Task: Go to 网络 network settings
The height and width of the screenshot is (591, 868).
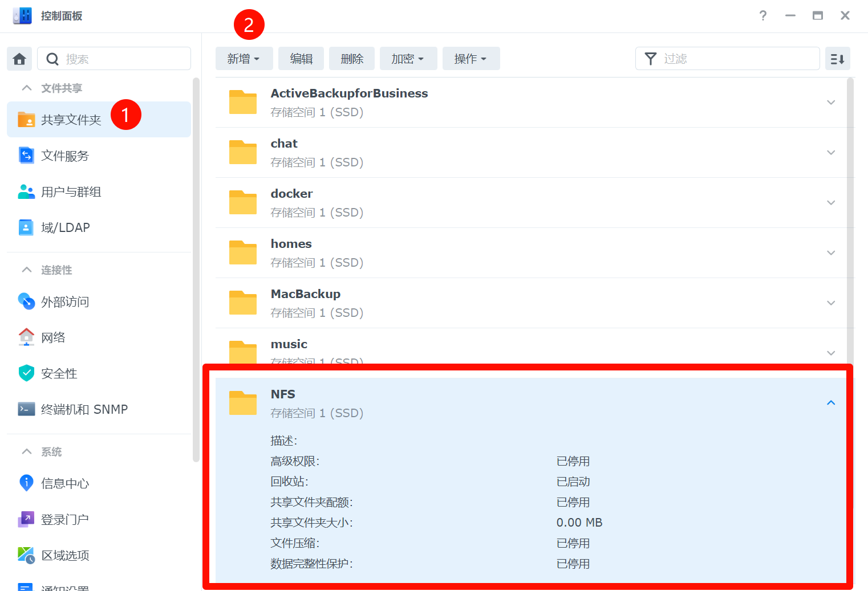Action: point(52,337)
